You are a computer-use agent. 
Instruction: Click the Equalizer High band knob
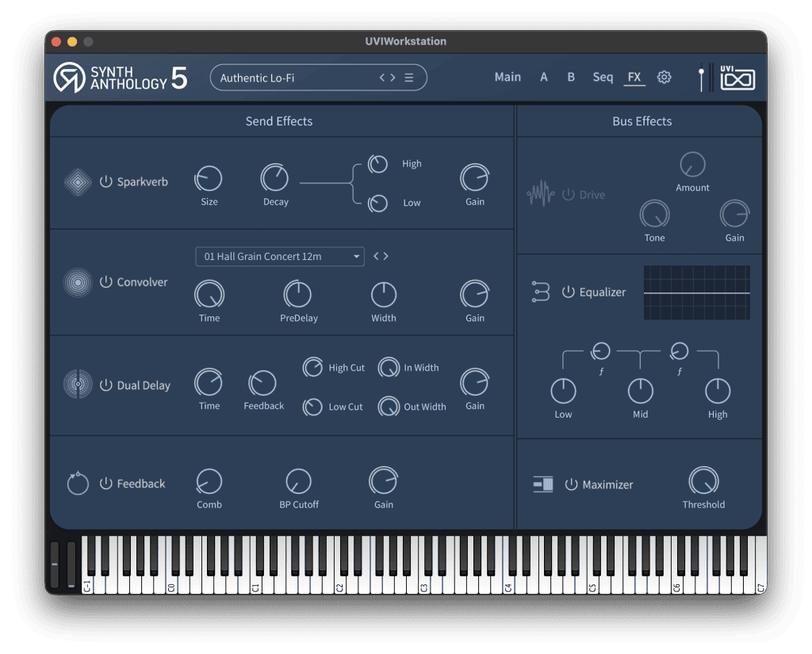(x=718, y=391)
